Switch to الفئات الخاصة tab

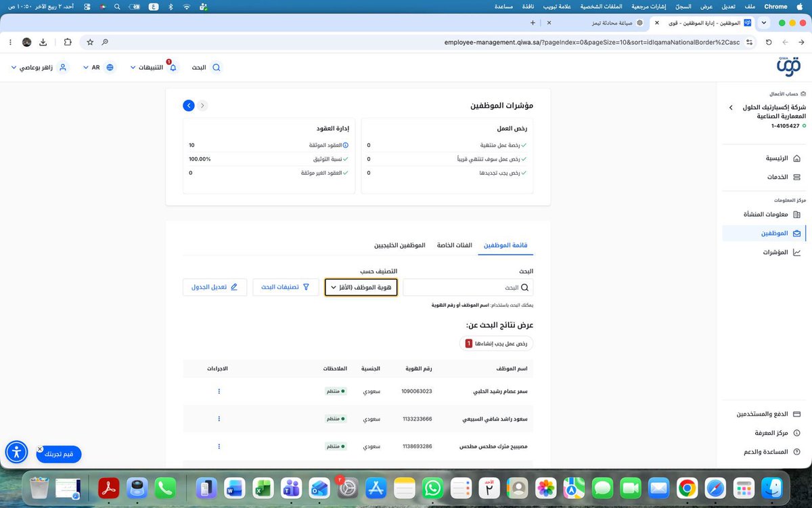(x=454, y=245)
